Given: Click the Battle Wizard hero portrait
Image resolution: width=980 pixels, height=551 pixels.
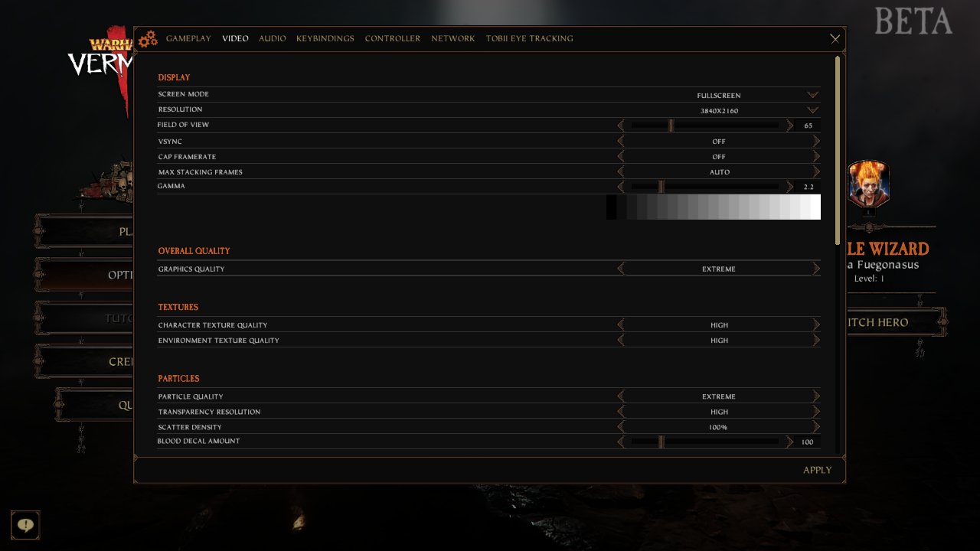Looking at the screenshot, I should 868,184.
